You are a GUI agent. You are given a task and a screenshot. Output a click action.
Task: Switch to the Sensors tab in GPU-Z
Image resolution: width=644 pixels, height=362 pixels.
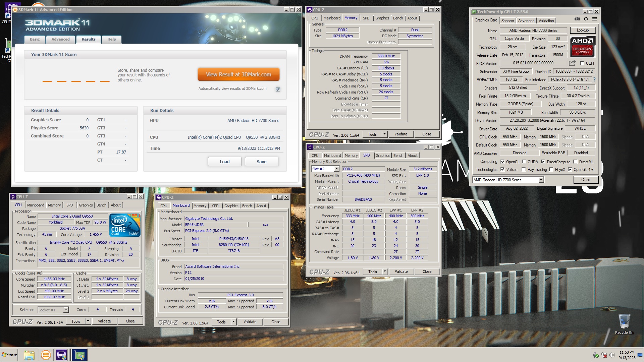click(507, 21)
